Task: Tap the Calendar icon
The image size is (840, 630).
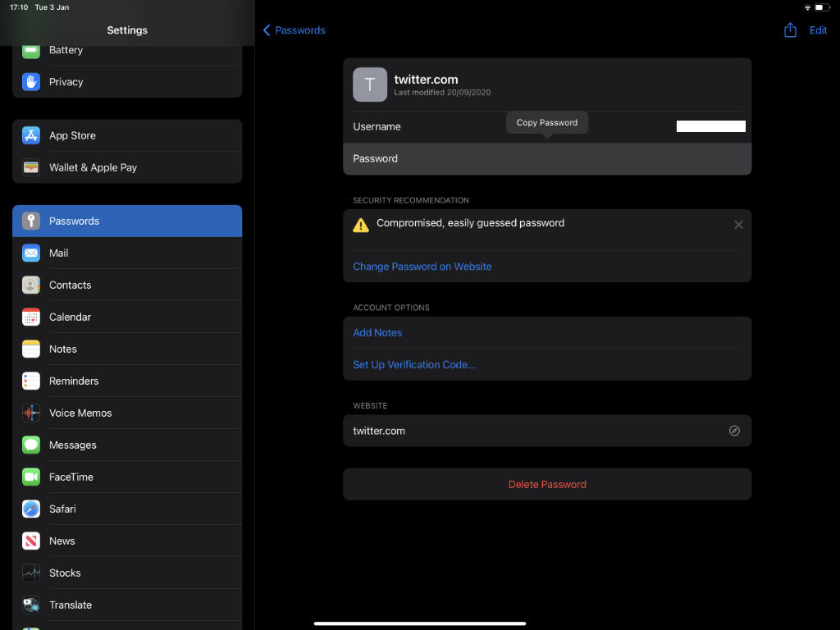Action: tap(31, 317)
